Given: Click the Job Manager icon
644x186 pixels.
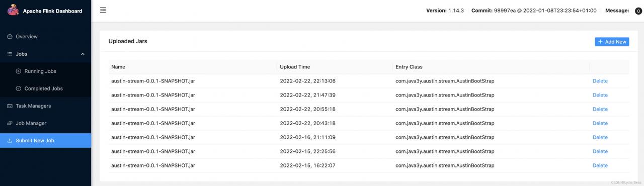Looking at the screenshot, I should [10, 123].
